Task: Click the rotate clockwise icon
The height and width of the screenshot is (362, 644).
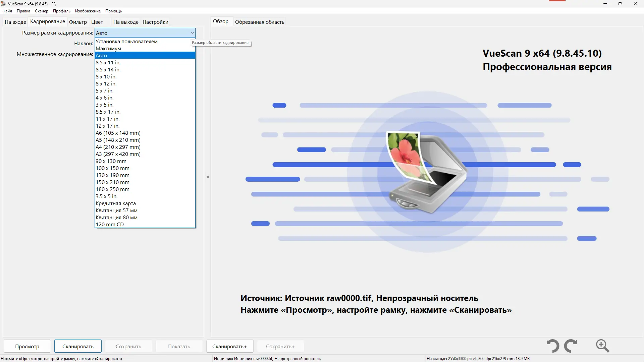Action: tap(571, 346)
